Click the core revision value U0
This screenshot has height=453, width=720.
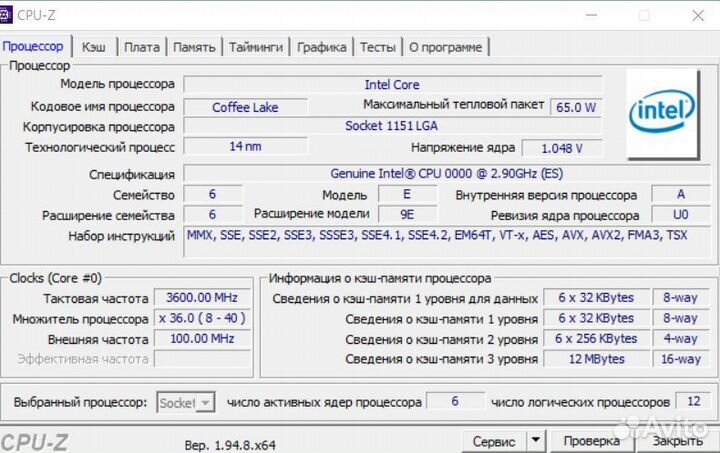point(681,214)
